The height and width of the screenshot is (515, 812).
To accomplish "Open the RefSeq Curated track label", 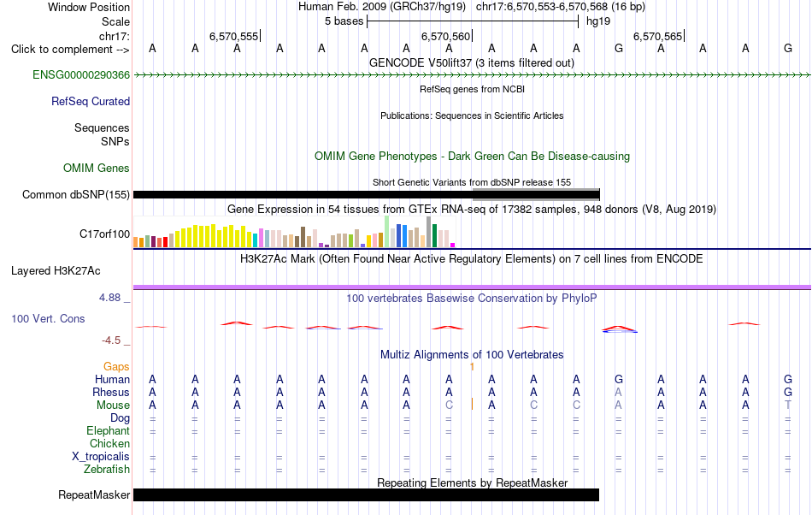I will (91, 102).
